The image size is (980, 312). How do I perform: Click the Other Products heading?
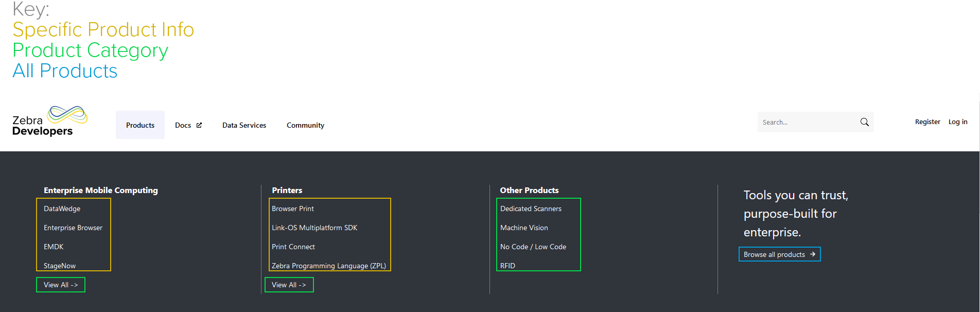[529, 190]
